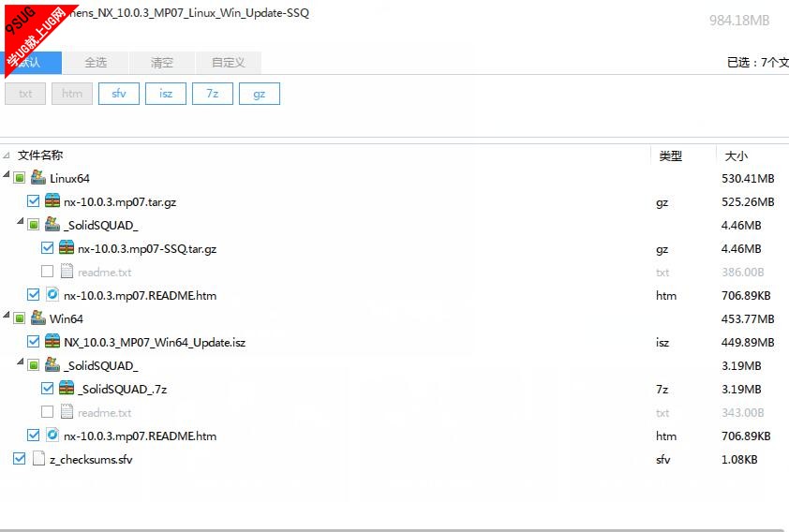The height and width of the screenshot is (532, 789).
Task: Click the 453.77MB Win64 folder size
Action: [748, 318]
